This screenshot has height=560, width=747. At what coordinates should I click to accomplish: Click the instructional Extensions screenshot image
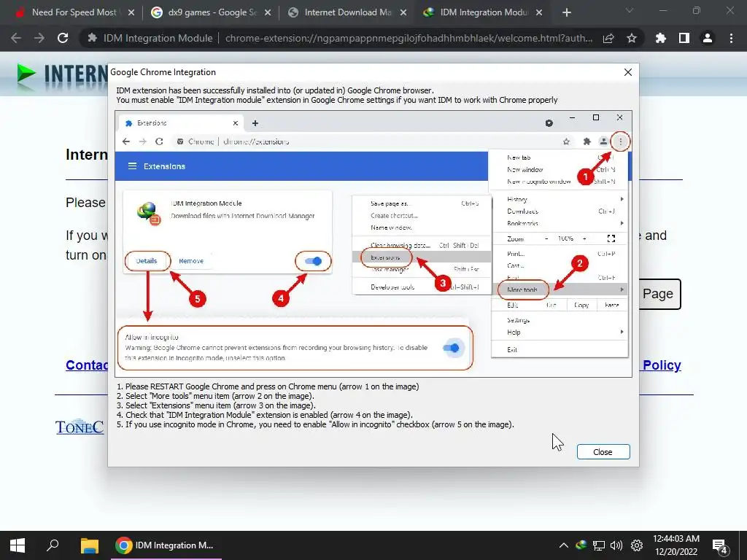[x=373, y=244]
